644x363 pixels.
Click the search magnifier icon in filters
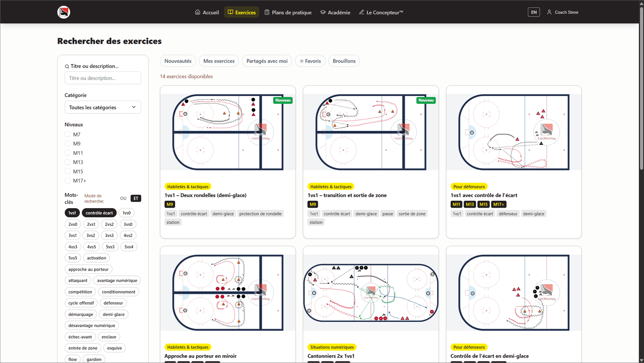click(x=67, y=67)
